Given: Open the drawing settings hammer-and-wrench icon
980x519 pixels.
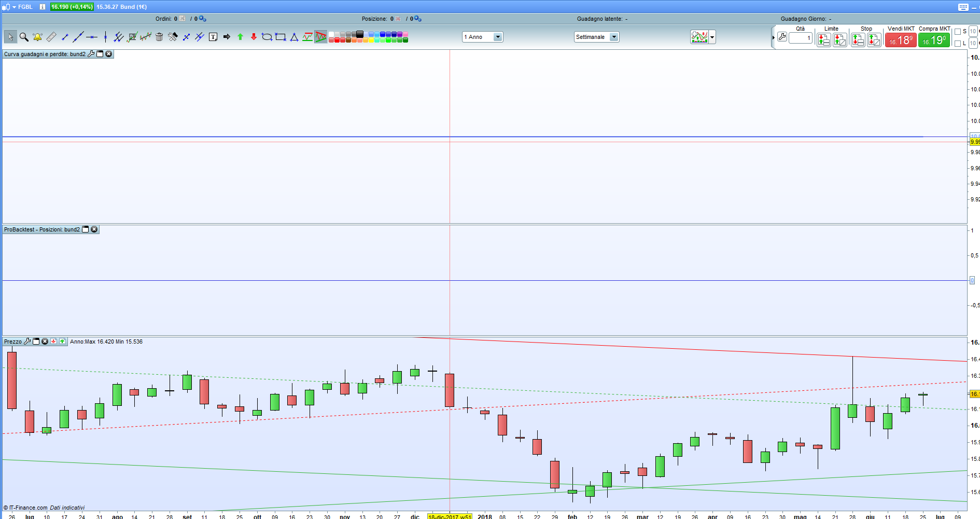Looking at the screenshot, I should tap(173, 37).
